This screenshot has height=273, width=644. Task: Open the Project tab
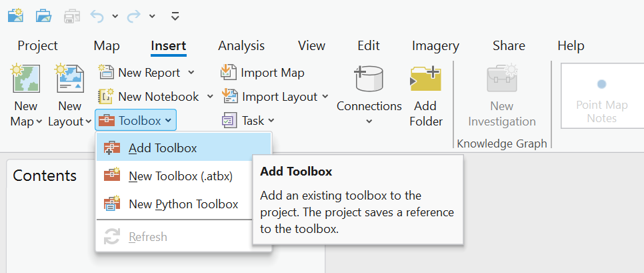coord(38,45)
